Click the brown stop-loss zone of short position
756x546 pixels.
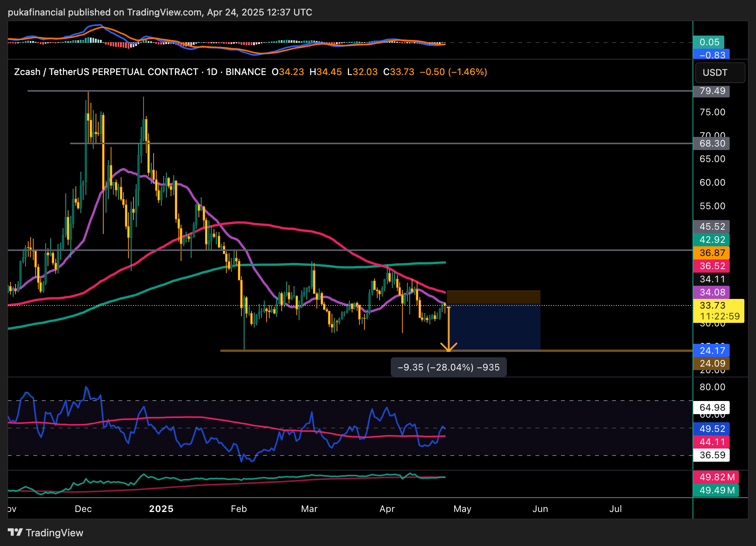pos(493,297)
